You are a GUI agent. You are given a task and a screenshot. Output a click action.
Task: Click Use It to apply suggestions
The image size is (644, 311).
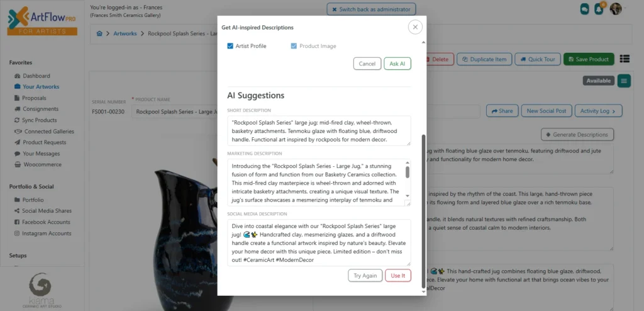(x=397, y=276)
